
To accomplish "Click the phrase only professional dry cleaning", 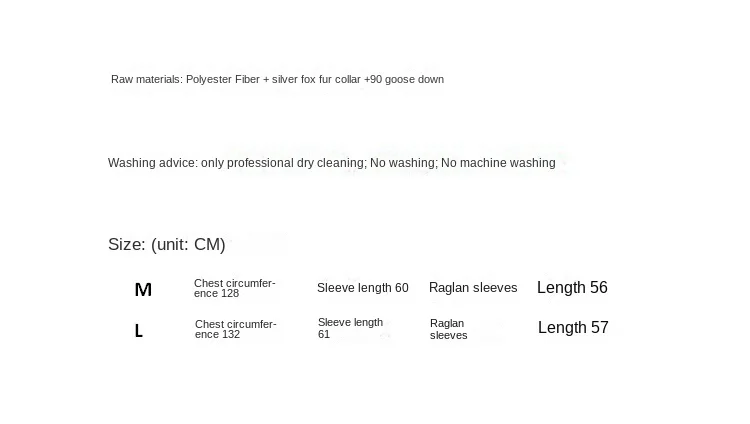I will (x=284, y=163).
